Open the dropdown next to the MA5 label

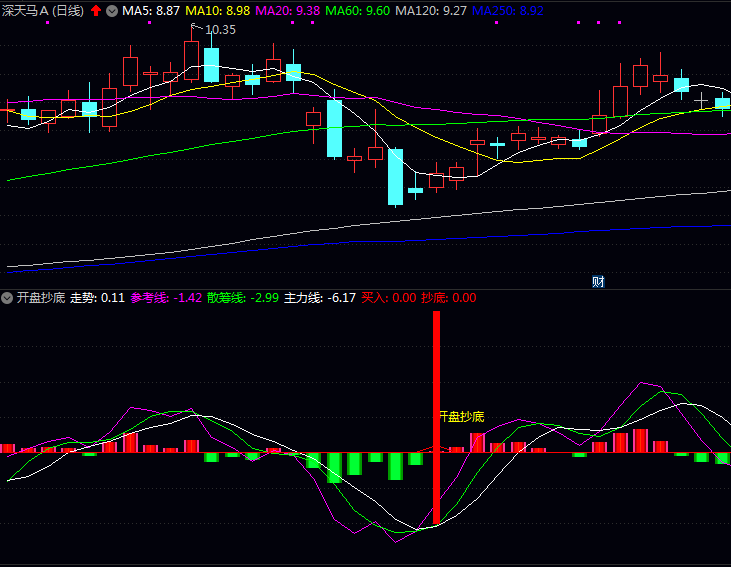coord(112,10)
